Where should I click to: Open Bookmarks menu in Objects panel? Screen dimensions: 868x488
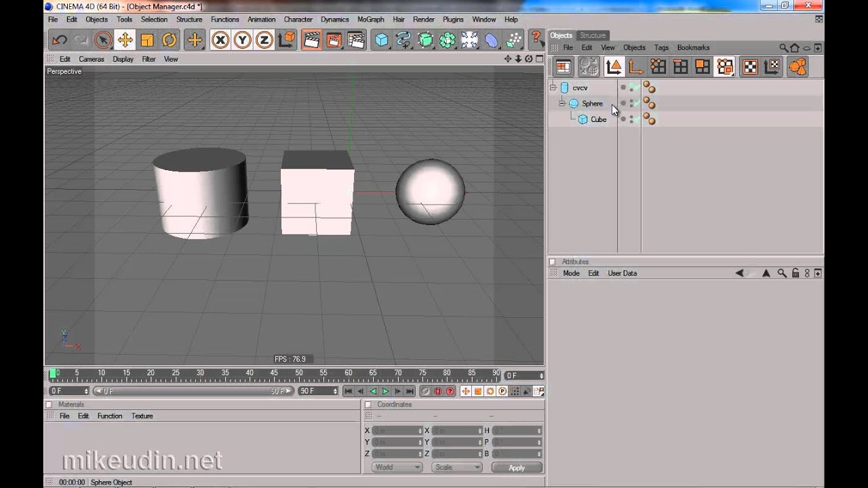tap(693, 48)
